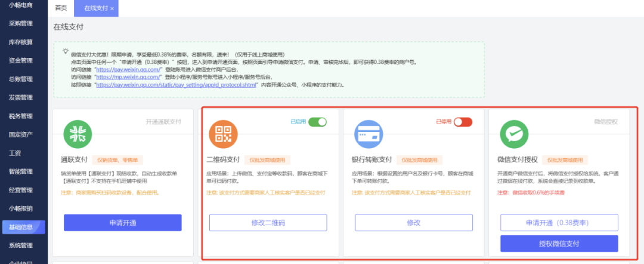Click the 修改二维码 button
The image size is (644, 264).
pyautogui.click(x=268, y=222)
